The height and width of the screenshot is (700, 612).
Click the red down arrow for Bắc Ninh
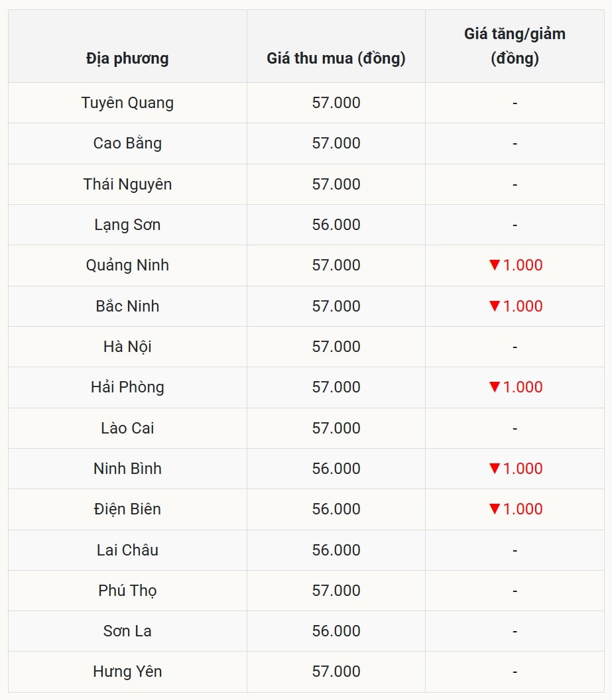[494, 306]
